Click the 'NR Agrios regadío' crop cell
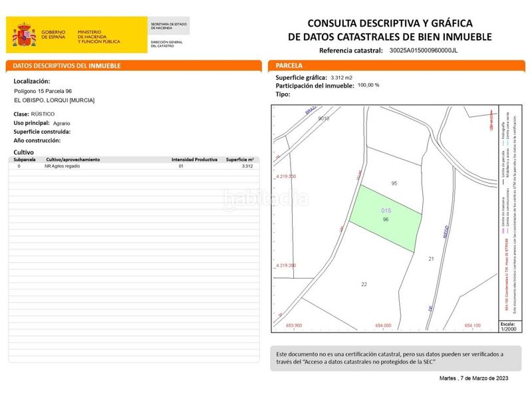 [x=62, y=166]
